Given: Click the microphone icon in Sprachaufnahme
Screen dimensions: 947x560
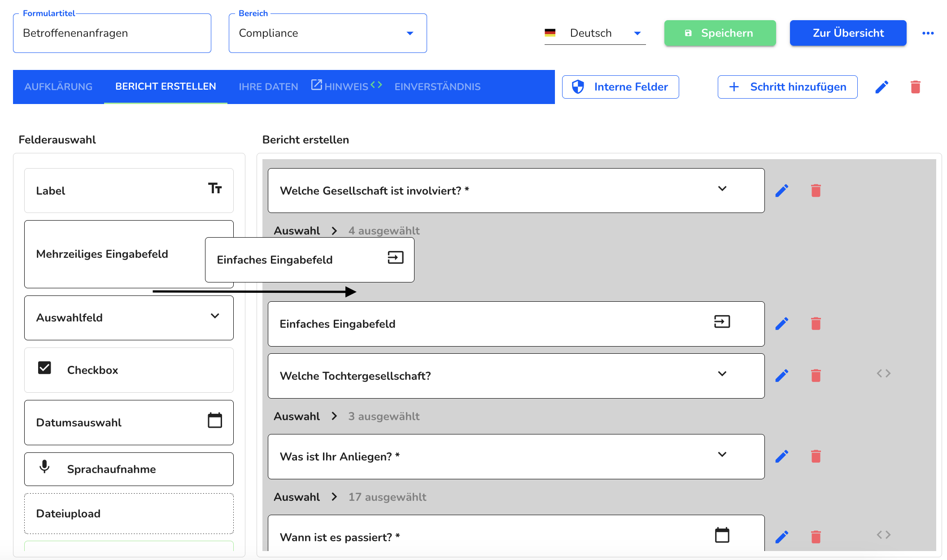Looking at the screenshot, I should click(44, 467).
